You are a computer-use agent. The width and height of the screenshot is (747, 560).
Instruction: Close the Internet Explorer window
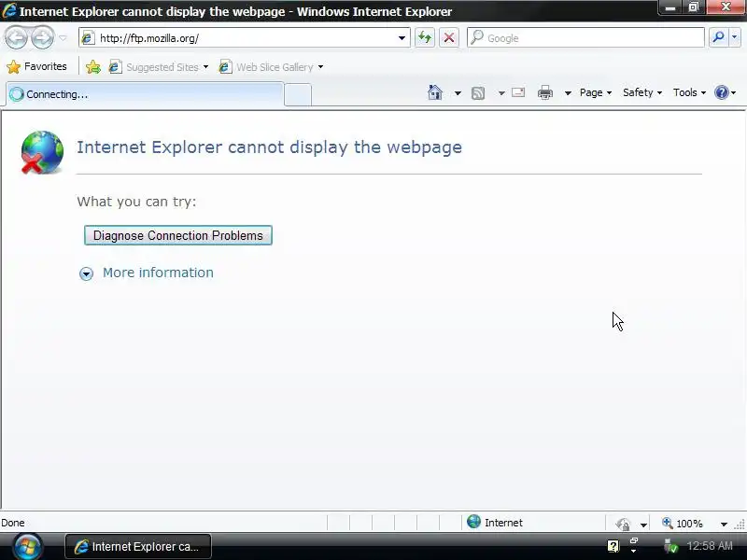click(726, 7)
